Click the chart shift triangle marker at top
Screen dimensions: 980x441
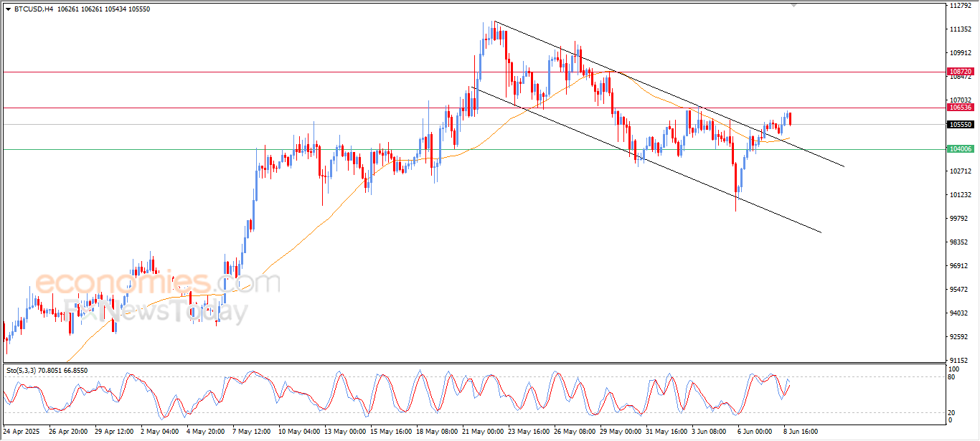click(x=793, y=5)
